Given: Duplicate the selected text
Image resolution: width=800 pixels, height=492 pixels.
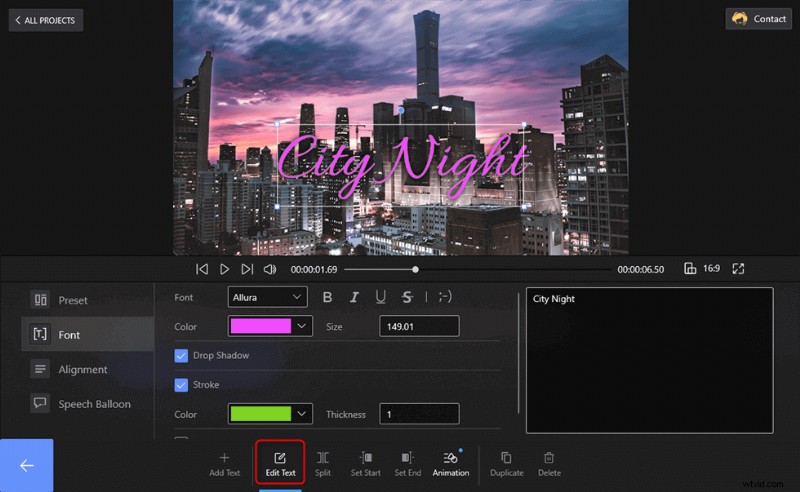Looking at the screenshot, I should [x=507, y=464].
